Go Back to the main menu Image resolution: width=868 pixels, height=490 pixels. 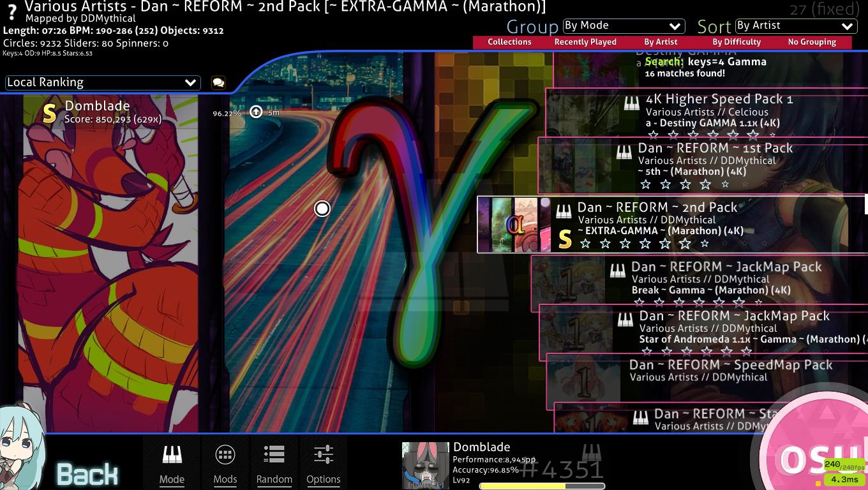coord(87,474)
